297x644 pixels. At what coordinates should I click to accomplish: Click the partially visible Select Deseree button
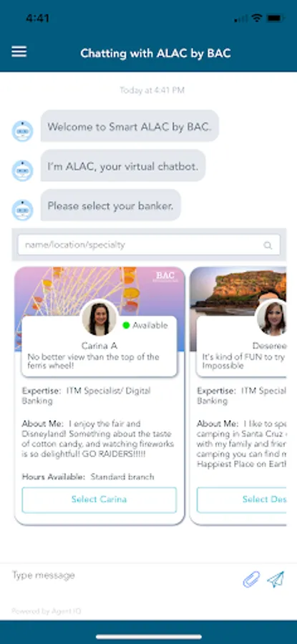[x=242, y=500]
